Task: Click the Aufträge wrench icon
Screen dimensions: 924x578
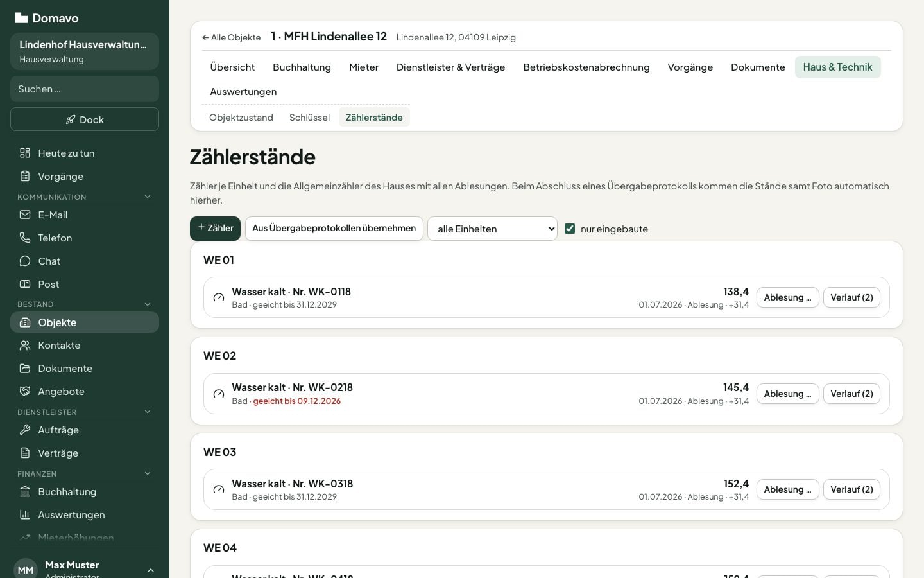Action: [25, 430]
